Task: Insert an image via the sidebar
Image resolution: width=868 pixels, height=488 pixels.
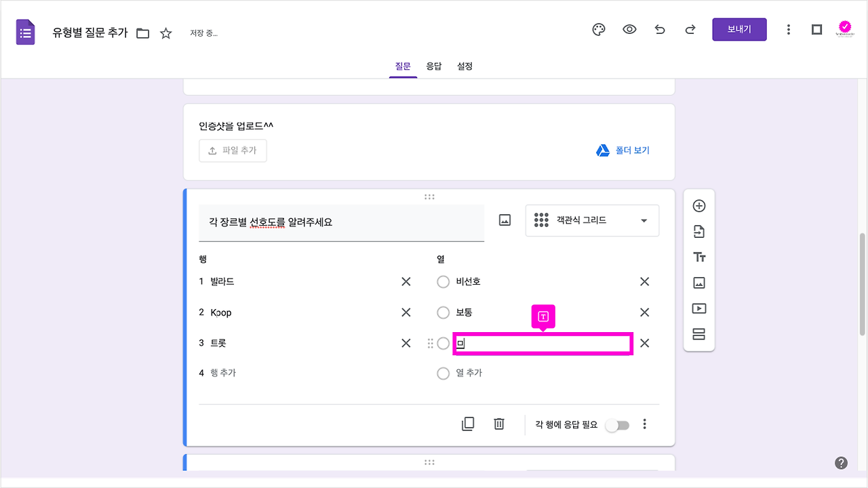Action: point(699,283)
